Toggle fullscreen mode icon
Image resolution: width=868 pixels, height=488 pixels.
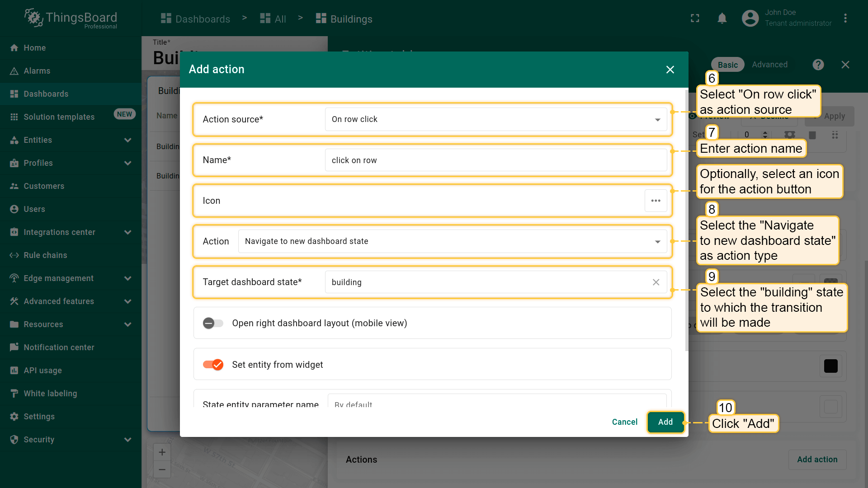point(695,19)
